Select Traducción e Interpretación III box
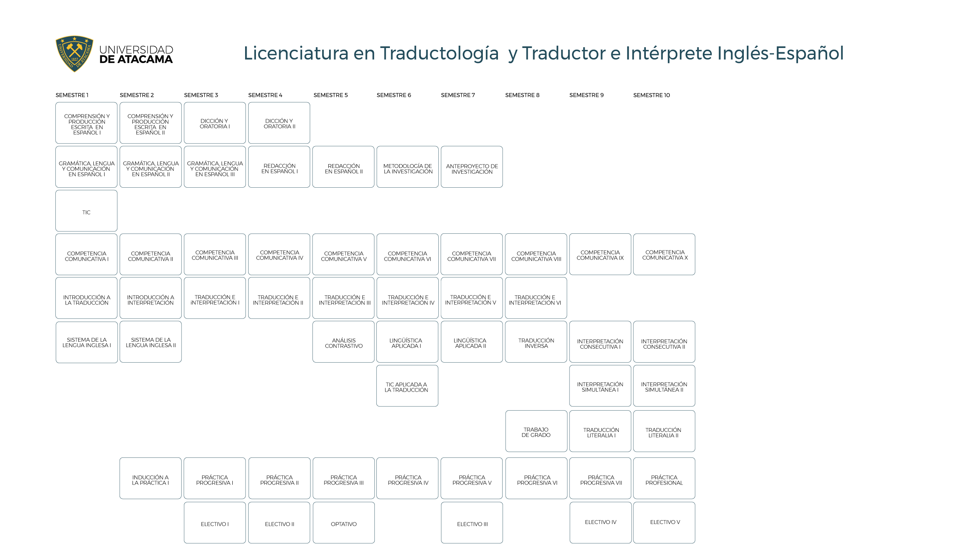968x560 pixels. point(343,298)
